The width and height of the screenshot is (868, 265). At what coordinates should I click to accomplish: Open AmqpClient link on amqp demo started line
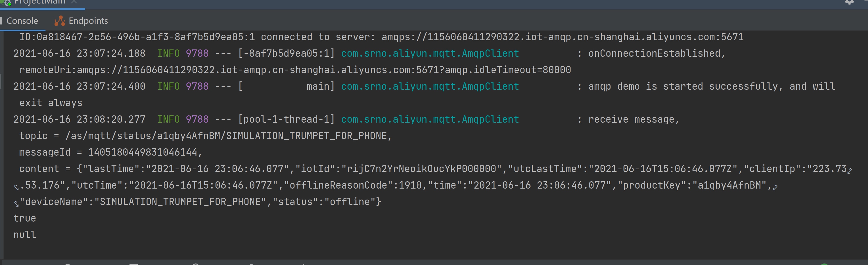[429, 86]
